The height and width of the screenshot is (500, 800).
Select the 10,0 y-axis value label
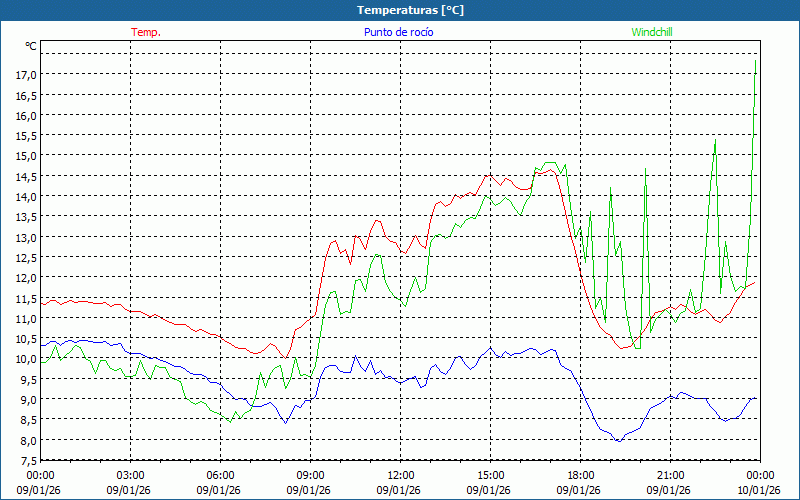[x=25, y=359]
